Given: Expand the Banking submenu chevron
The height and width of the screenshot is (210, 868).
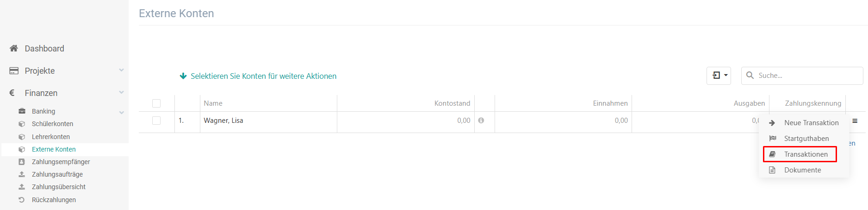Looking at the screenshot, I should click(121, 112).
